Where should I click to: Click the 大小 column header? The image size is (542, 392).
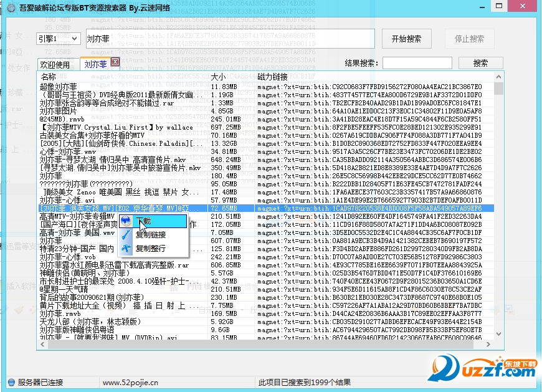click(218, 77)
